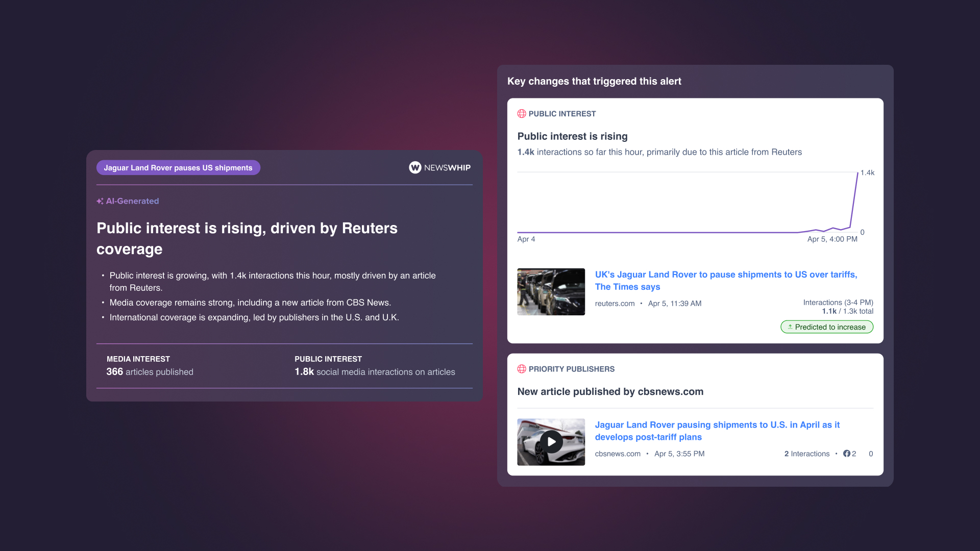Click the Facebook icon in CBS interactions
980x551 pixels.
coord(847,454)
